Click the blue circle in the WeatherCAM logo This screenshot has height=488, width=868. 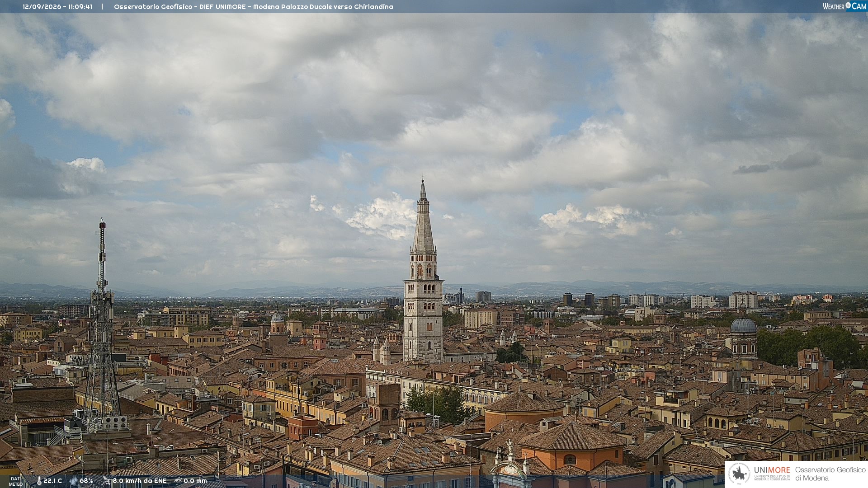848,5
